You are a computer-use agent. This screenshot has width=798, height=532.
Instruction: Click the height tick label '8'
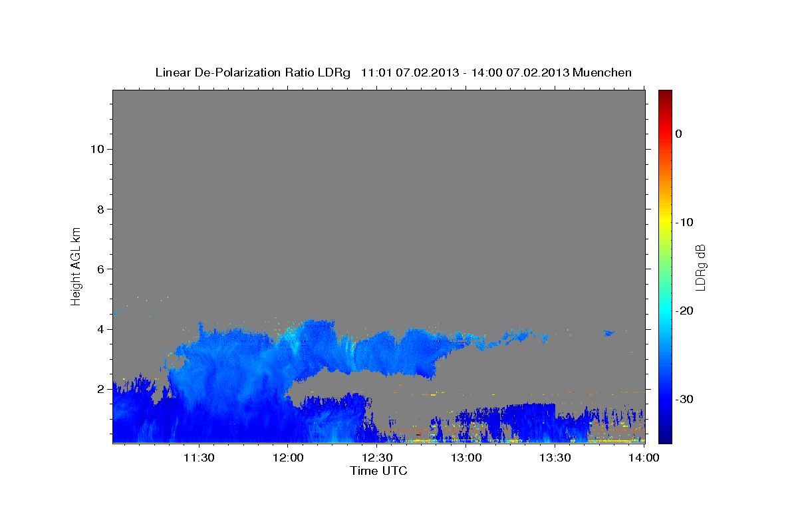coord(100,209)
